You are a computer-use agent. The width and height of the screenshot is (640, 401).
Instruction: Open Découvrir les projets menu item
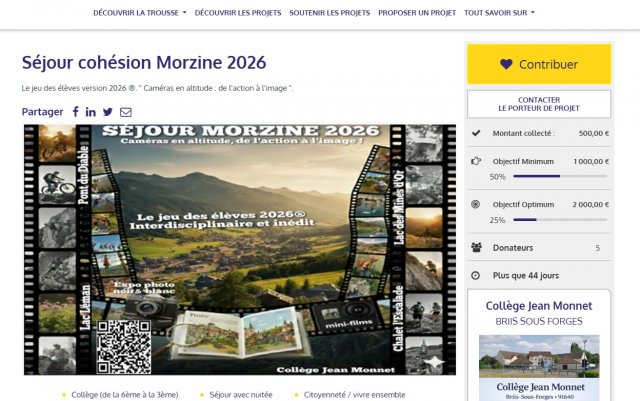point(238,13)
